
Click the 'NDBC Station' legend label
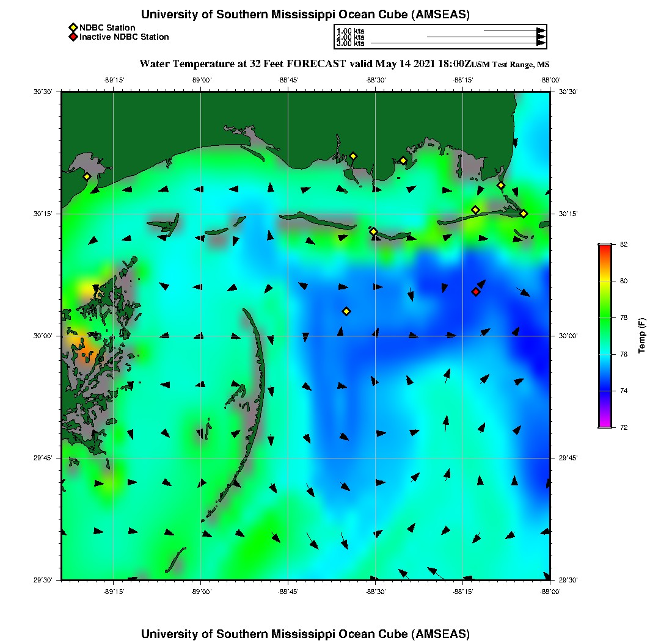click(107, 28)
